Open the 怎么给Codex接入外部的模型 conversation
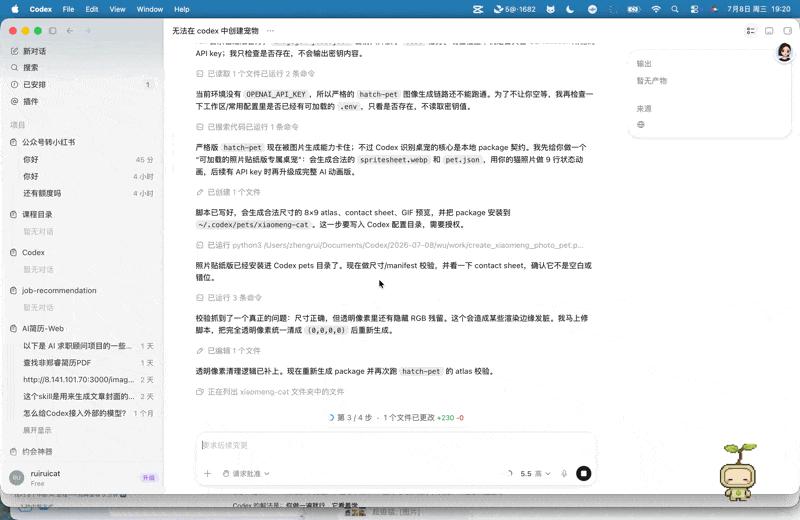This screenshot has height=520, width=800. point(88,413)
